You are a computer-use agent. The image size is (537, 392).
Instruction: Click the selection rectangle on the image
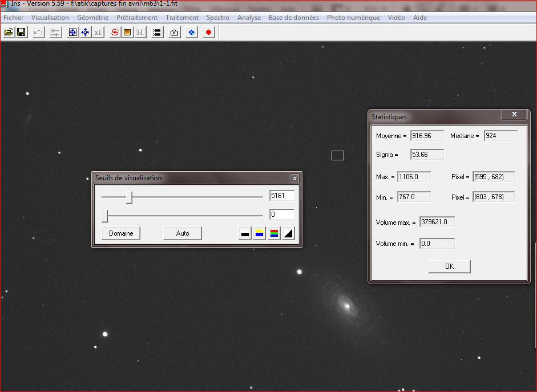[338, 155]
